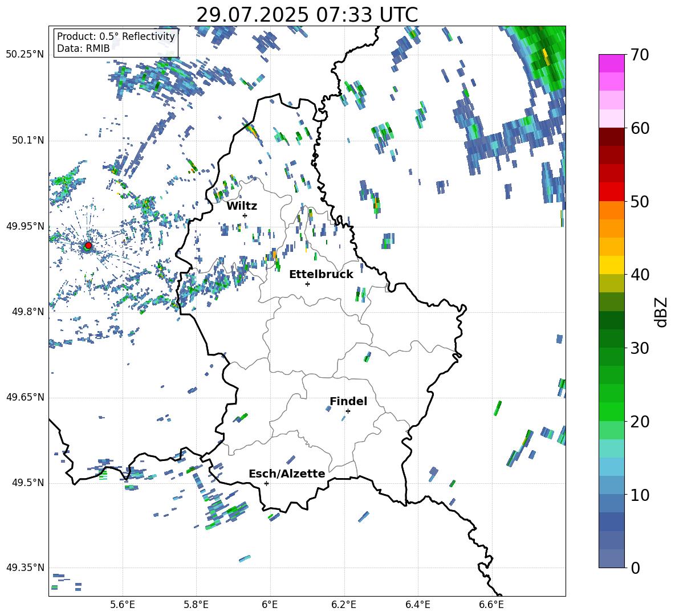Click the '6.2°E' longitude label
Screen dimensions: 675x616
tap(344, 605)
